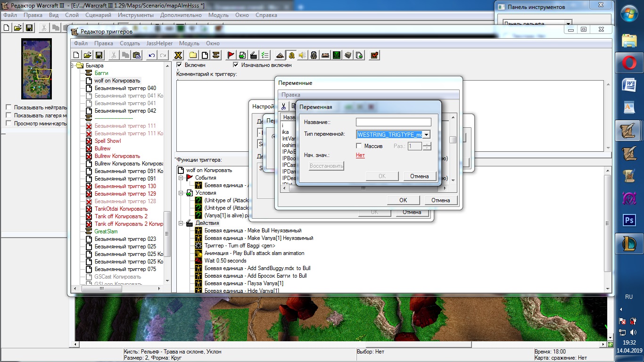The width and height of the screenshot is (644, 362).
Task: Click Save floppy icon in Trigger Editor toolbar
Action: (x=99, y=55)
